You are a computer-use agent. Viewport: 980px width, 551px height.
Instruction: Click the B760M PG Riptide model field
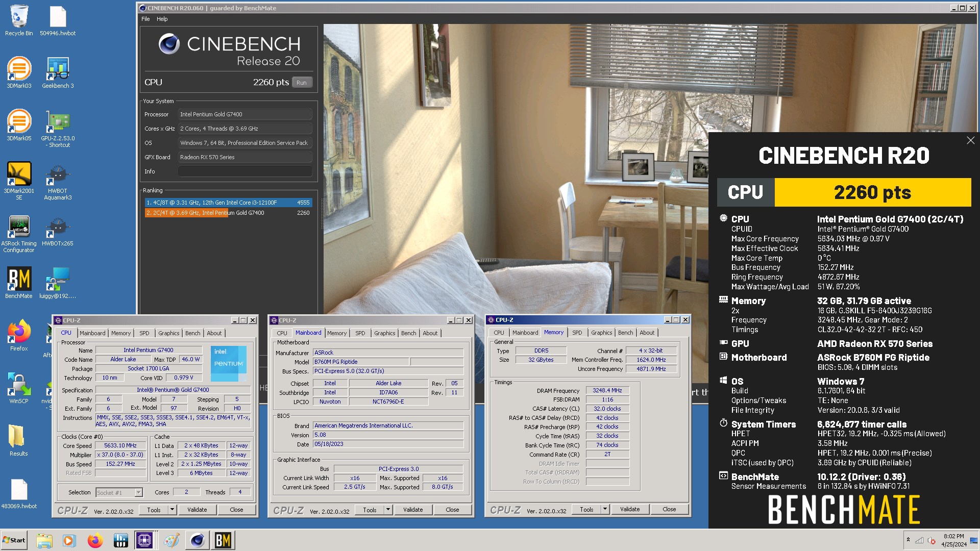point(360,362)
